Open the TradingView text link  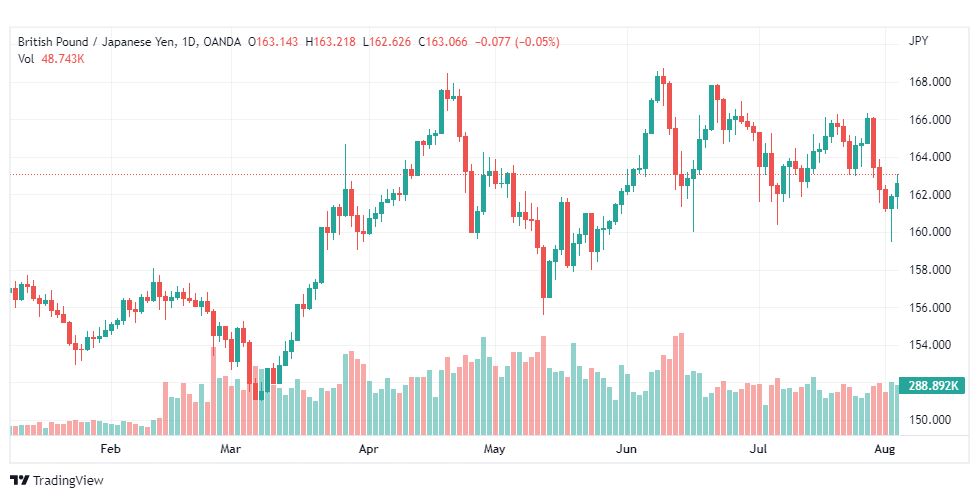67,480
